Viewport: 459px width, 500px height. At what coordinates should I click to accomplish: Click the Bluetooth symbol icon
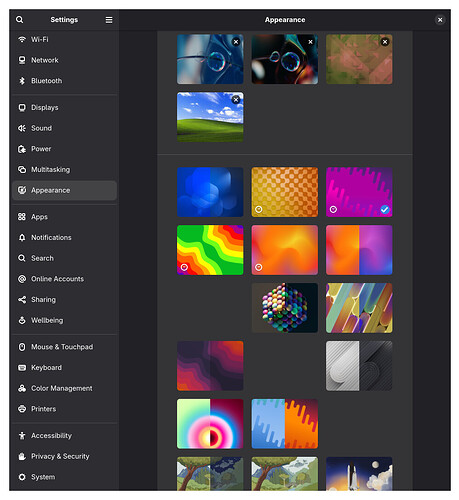pyautogui.click(x=22, y=81)
